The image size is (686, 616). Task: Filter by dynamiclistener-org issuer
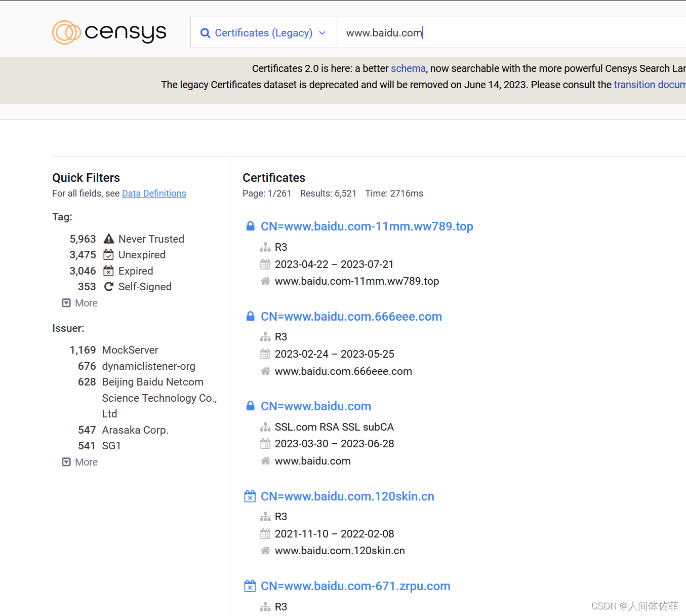(x=148, y=366)
